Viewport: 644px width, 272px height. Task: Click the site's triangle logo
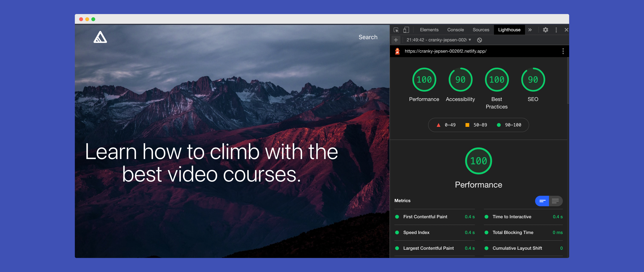click(x=100, y=37)
